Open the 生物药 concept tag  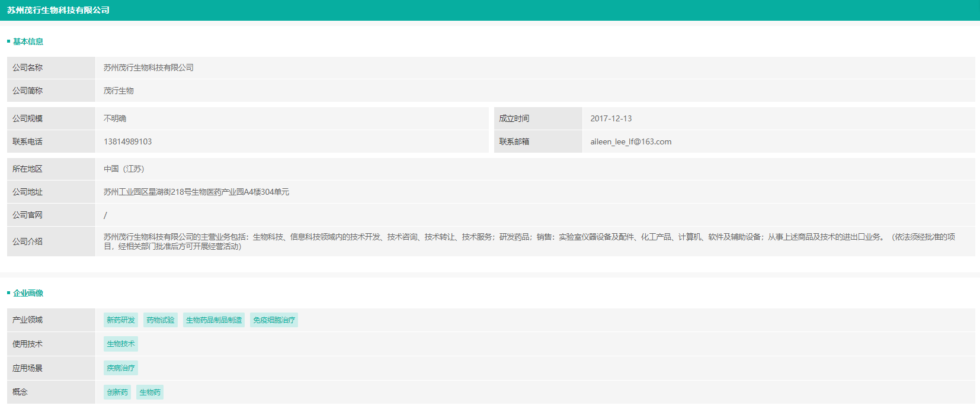pos(150,392)
